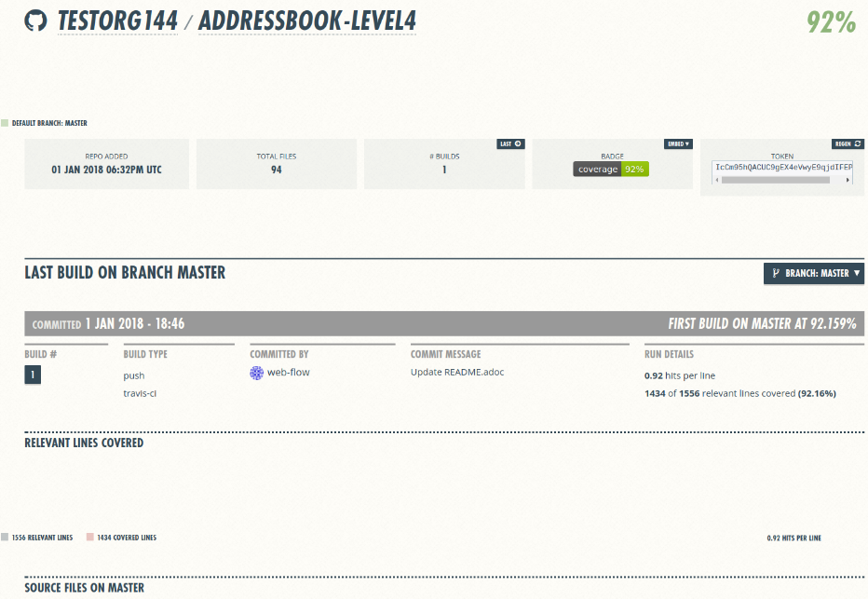Viewport: 868px width, 600px height.
Task: Select the repo token text field
Action: click(782, 167)
